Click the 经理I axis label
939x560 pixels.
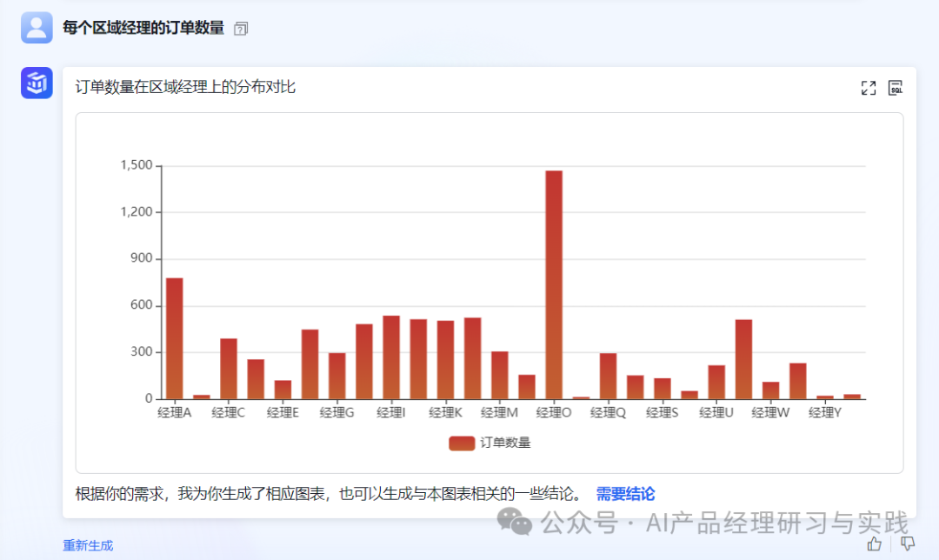click(391, 413)
